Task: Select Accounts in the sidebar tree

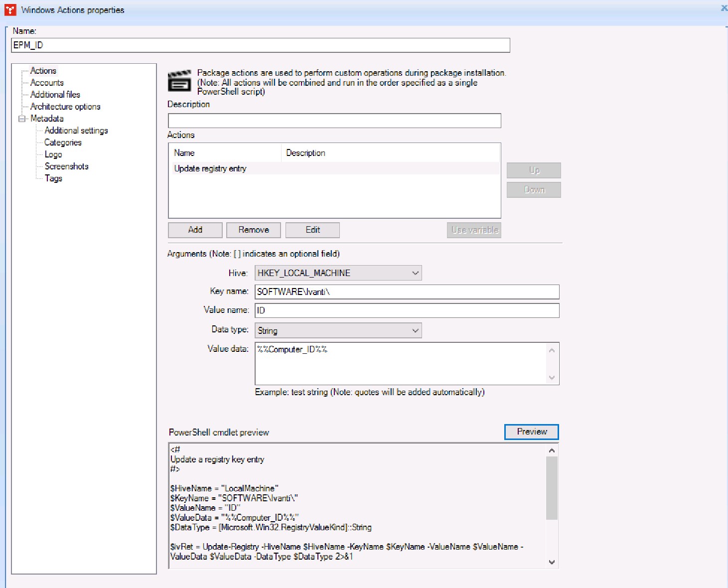Action: 47,82
